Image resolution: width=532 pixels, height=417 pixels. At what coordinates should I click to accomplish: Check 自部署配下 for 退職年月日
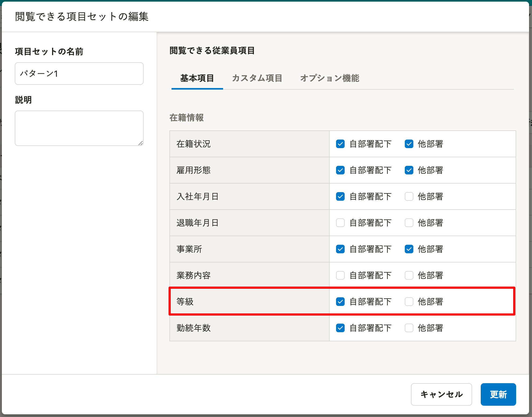(340, 223)
